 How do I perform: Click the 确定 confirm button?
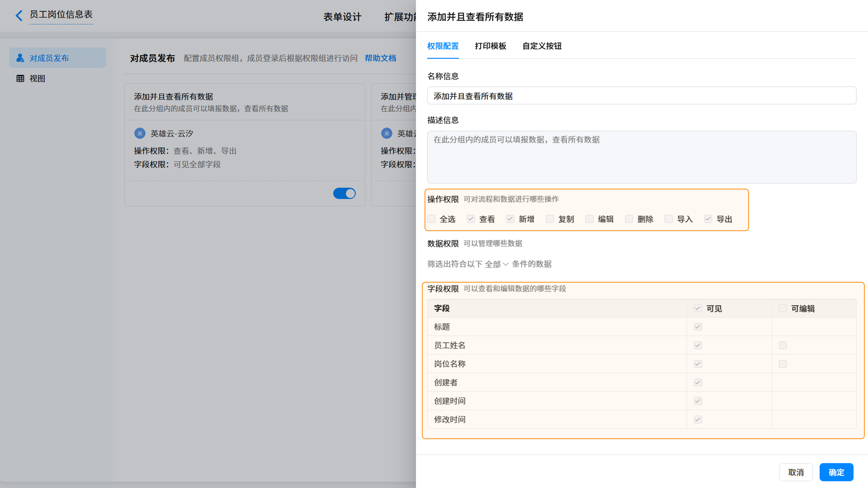[x=836, y=472]
